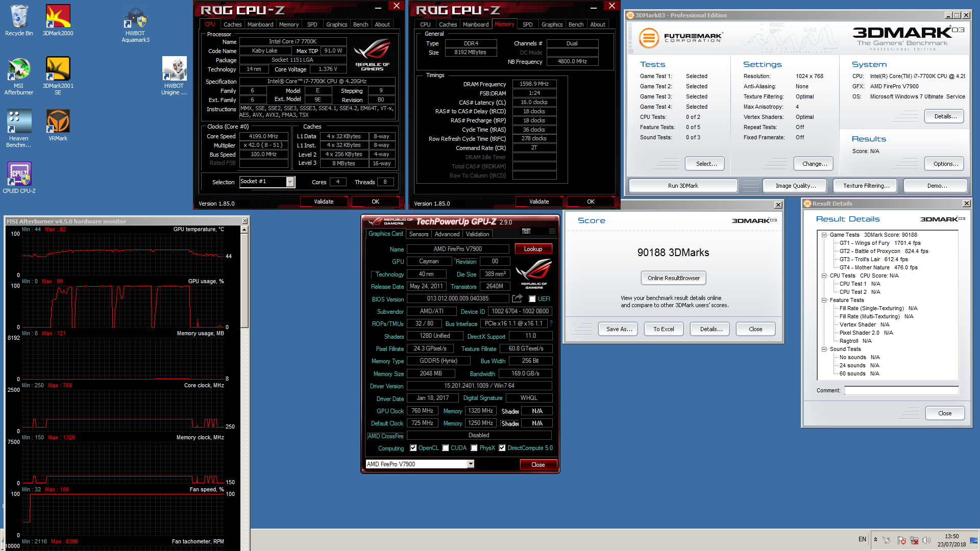Click the BIOS export share icon in GPU-Z
The width and height of the screenshot is (980, 551).
[x=517, y=298]
